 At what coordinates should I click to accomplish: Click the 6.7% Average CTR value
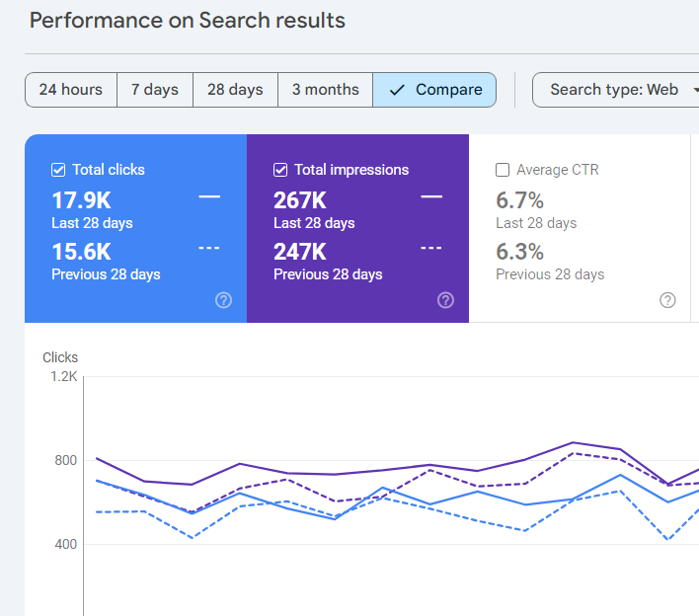pyautogui.click(x=519, y=200)
